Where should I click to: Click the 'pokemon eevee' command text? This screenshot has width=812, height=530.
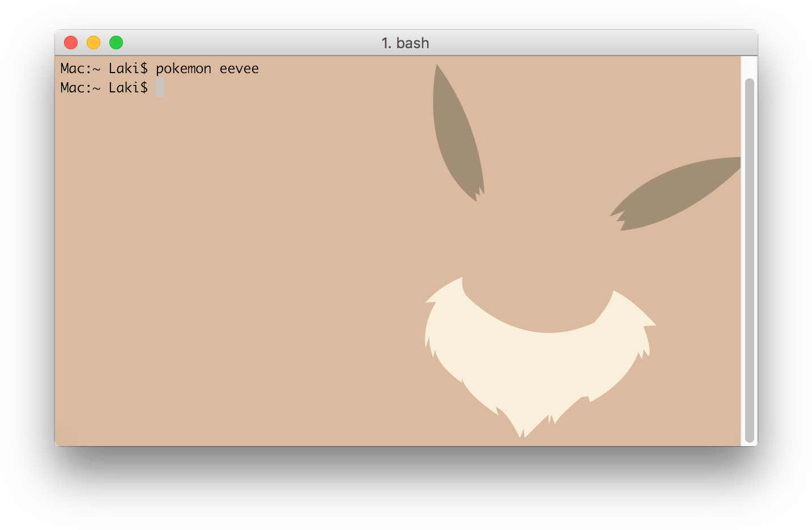pyautogui.click(x=207, y=69)
